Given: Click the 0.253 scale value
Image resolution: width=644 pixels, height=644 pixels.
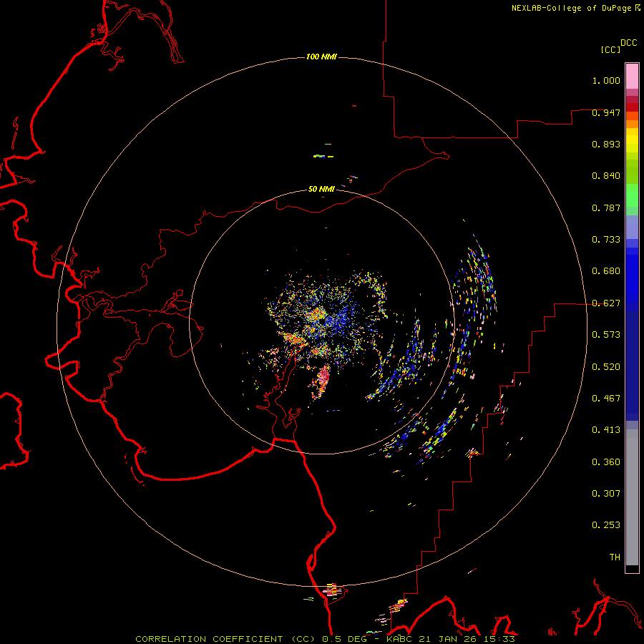Looking at the screenshot, I should (x=606, y=525).
